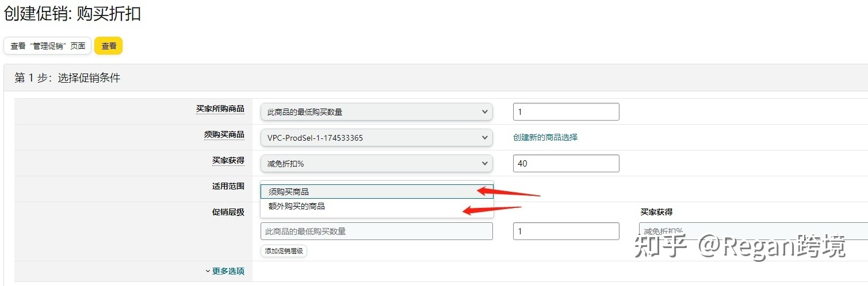The image size is (868, 286).
Task: Click the tier 减免折扣% field at right
Action: pos(753,231)
